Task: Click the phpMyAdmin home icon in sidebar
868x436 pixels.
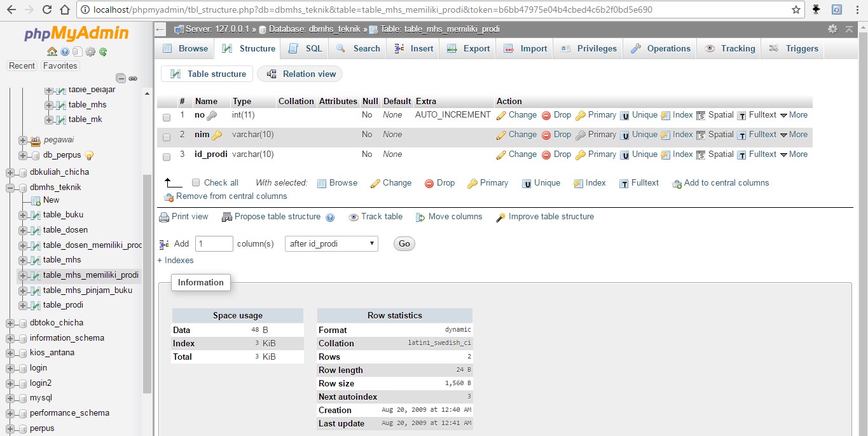Action: (52, 51)
